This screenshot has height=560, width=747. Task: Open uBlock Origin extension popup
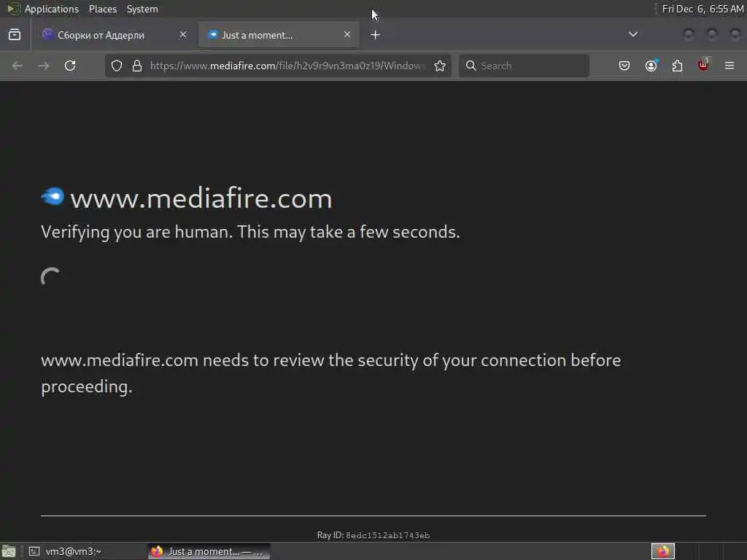[x=703, y=65]
